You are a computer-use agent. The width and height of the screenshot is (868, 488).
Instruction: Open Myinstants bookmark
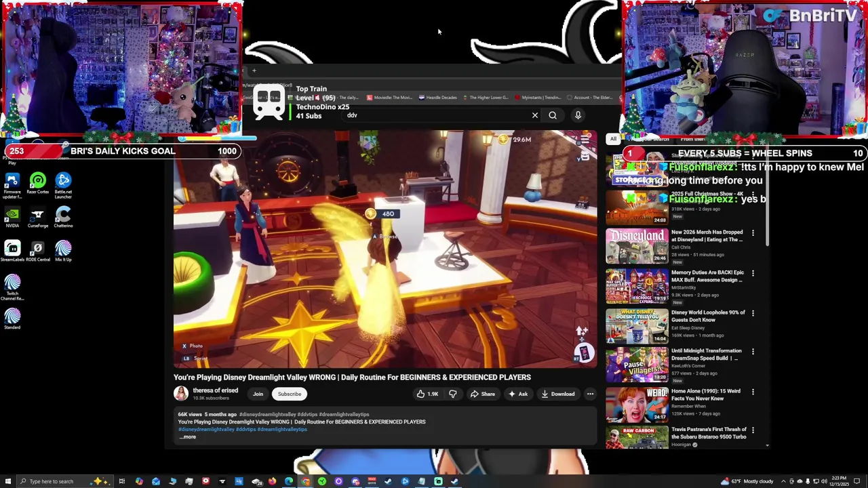[x=538, y=98]
